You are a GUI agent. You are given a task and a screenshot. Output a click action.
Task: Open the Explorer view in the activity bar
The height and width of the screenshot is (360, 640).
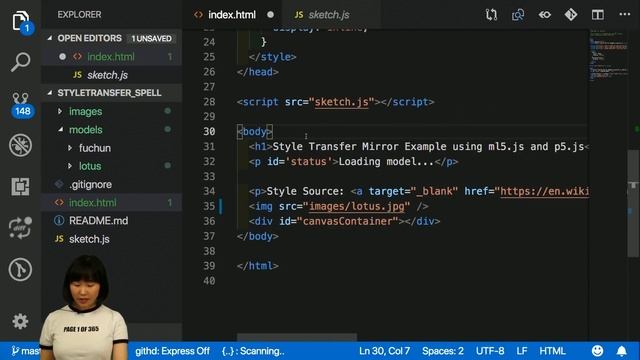tap(20, 21)
